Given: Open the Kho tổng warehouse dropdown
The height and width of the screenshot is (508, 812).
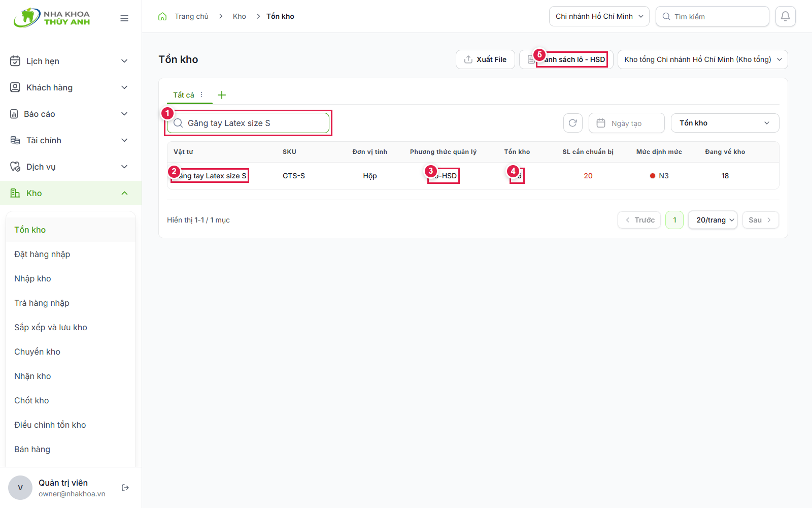Looking at the screenshot, I should point(703,59).
